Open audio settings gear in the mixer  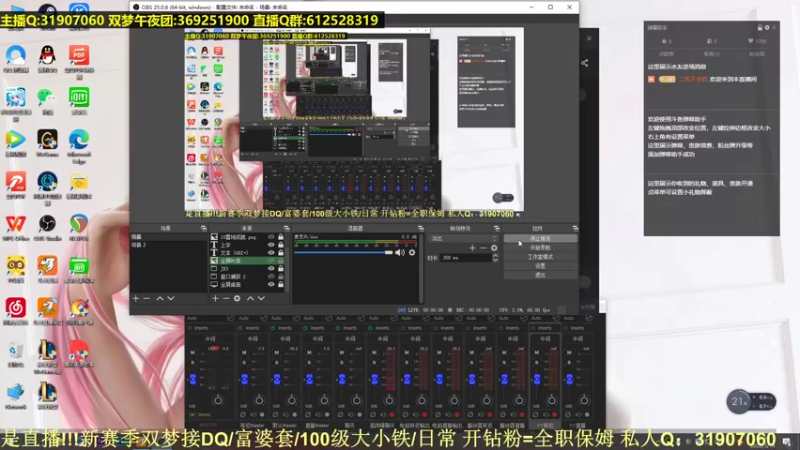coord(412,252)
